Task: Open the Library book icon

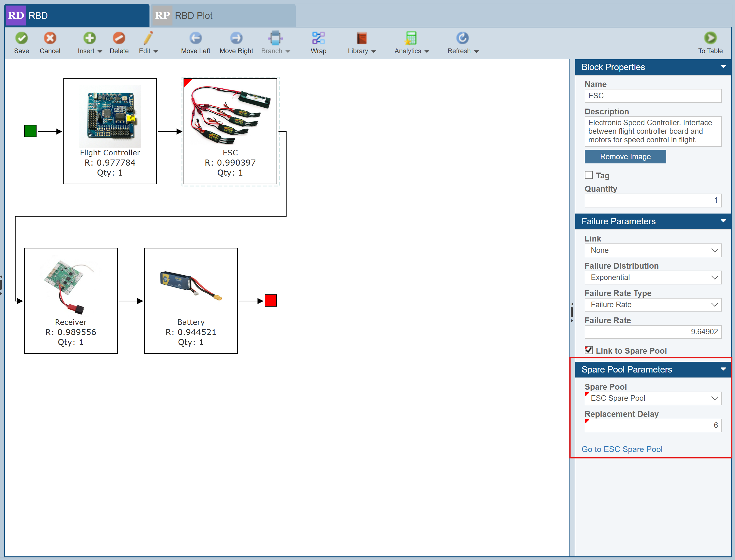Action: [362, 38]
